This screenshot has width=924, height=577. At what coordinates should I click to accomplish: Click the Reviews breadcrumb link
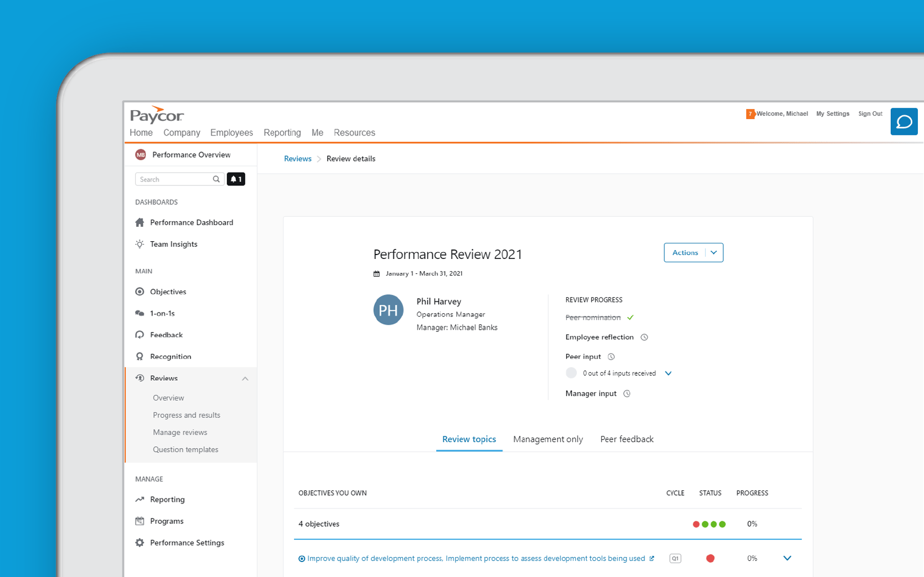pyautogui.click(x=298, y=159)
